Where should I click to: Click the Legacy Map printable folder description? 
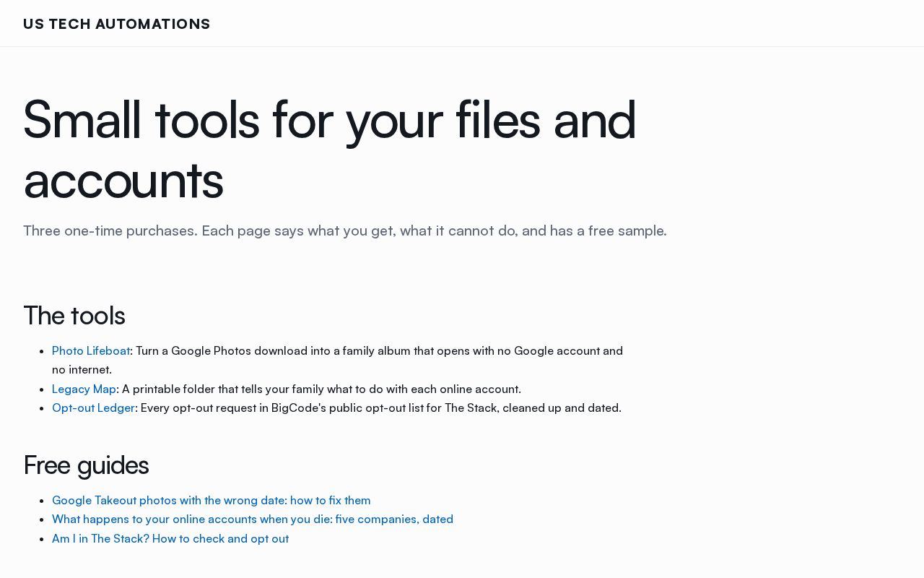pyautogui.click(x=321, y=389)
